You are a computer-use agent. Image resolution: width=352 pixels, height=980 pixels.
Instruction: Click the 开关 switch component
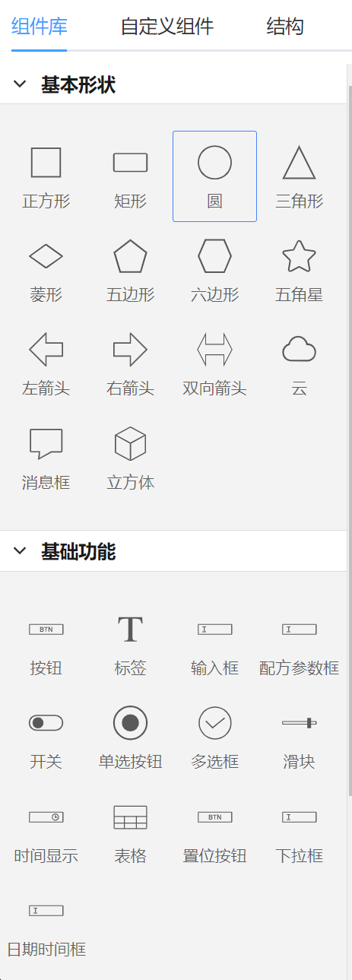click(46, 737)
